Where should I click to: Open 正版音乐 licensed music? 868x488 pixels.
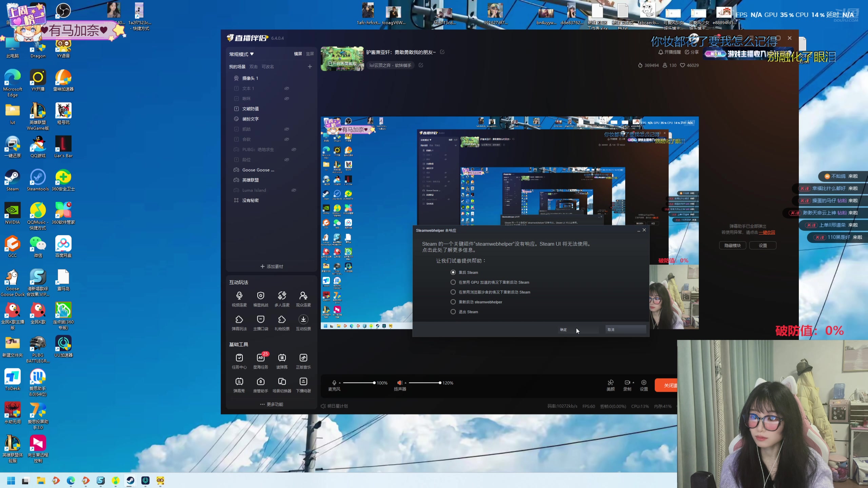tap(303, 361)
